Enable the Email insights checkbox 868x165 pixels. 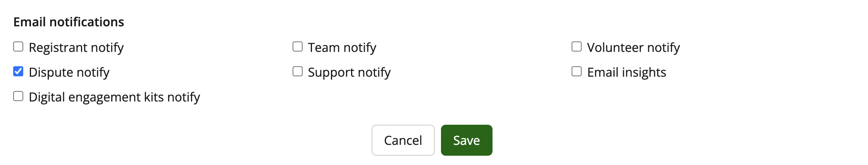pyautogui.click(x=577, y=72)
